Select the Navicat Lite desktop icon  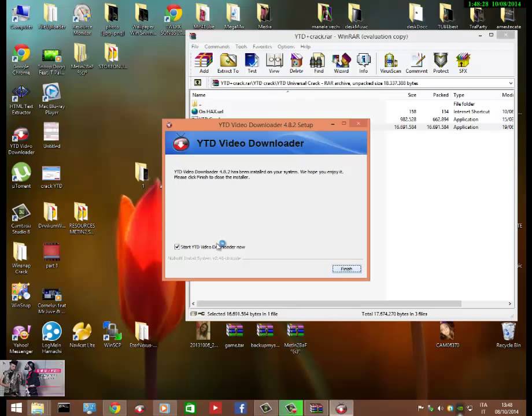[82, 335]
